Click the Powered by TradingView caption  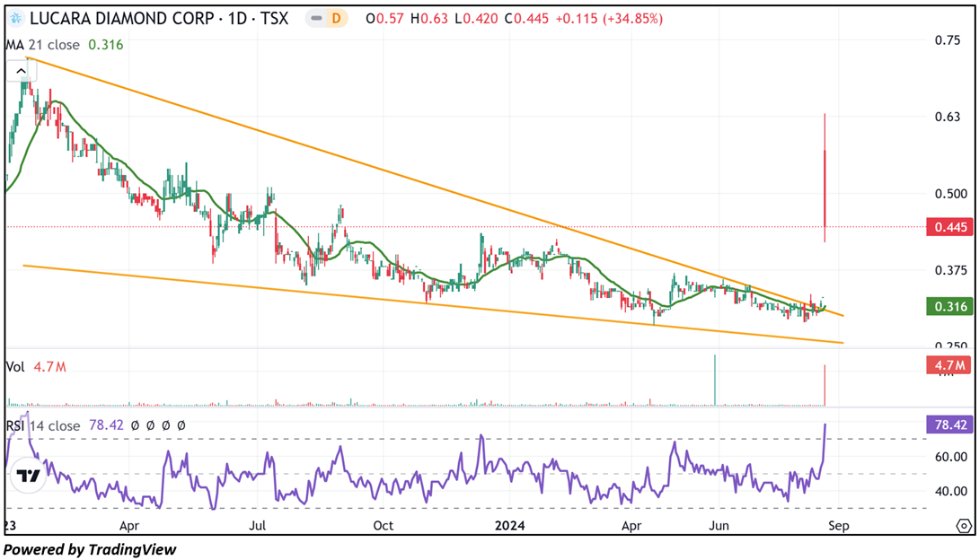pos(90,549)
